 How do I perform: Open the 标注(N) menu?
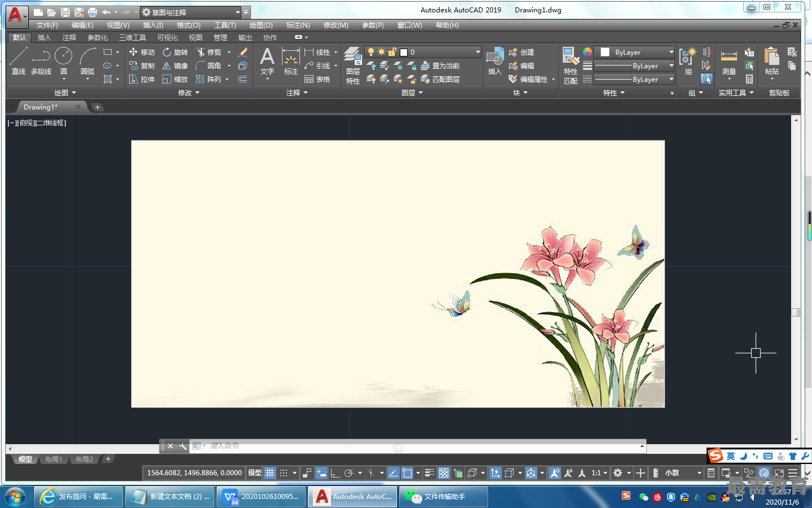click(298, 25)
